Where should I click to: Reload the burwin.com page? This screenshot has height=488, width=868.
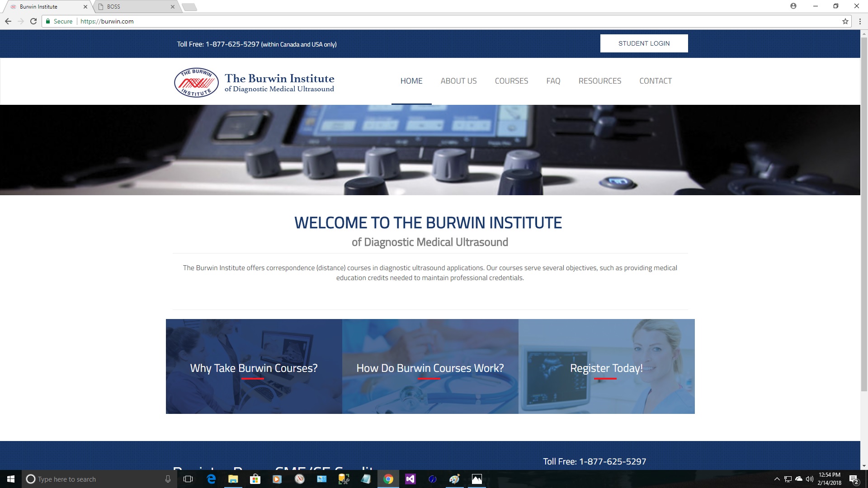[x=33, y=21]
